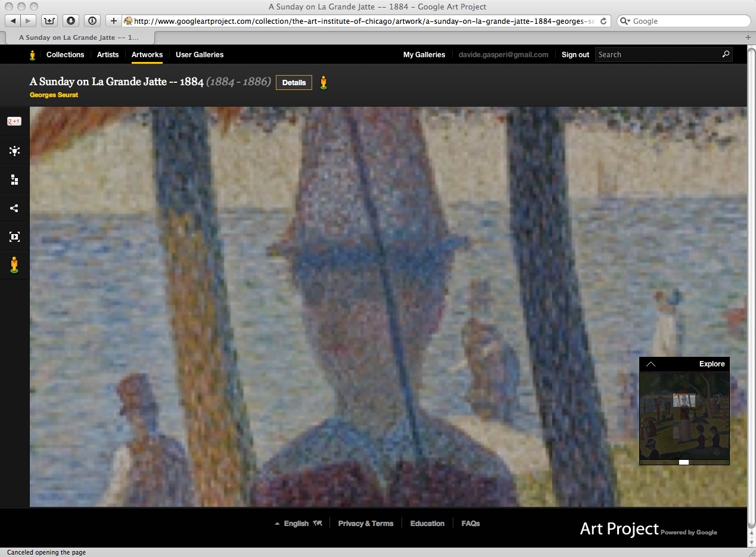The height and width of the screenshot is (557, 756).
Task: Collapse the Explore panel with the chevron
Action: (651, 364)
